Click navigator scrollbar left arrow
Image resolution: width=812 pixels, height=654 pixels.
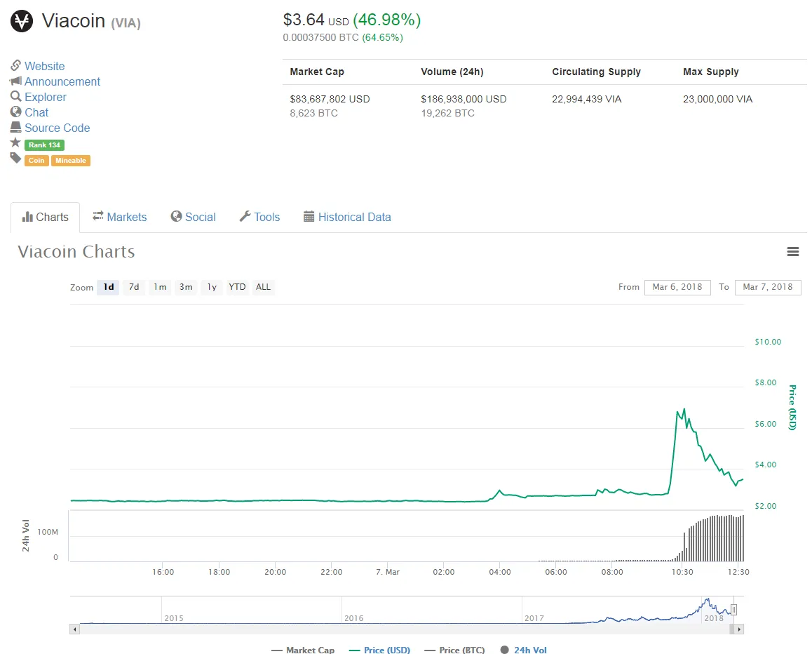click(74, 629)
